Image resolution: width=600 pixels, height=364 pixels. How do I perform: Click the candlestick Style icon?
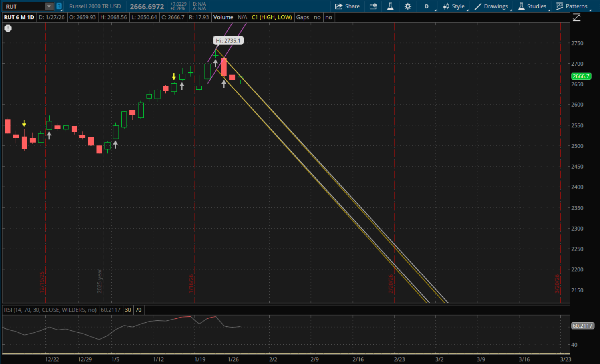click(x=446, y=6)
